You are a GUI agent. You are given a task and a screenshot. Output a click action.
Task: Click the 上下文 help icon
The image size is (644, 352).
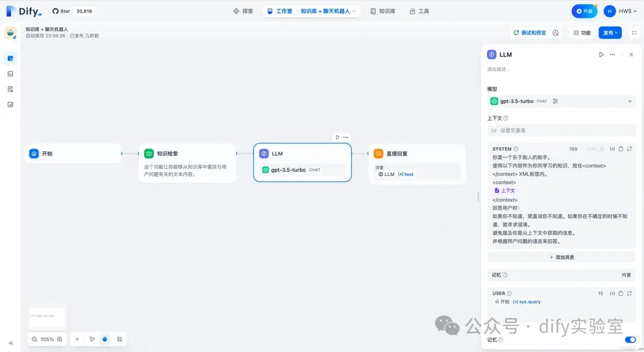(x=506, y=118)
